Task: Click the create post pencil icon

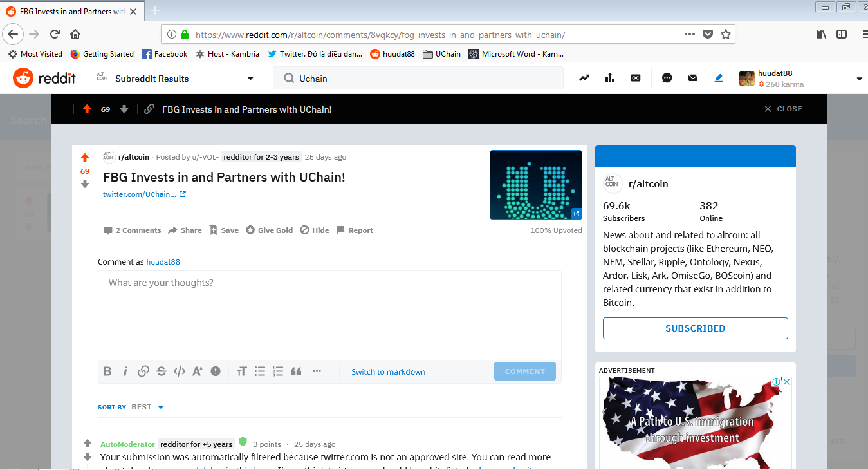Action: click(x=719, y=79)
